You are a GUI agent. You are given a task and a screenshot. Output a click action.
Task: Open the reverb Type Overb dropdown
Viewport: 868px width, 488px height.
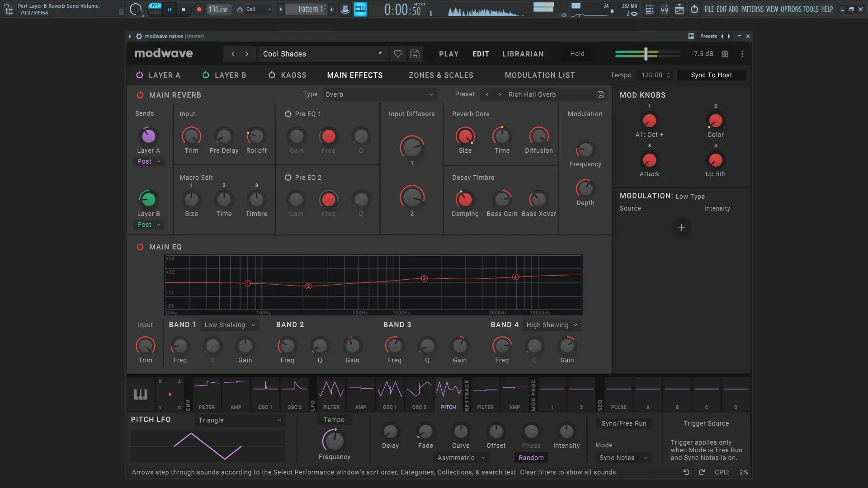(x=379, y=94)
